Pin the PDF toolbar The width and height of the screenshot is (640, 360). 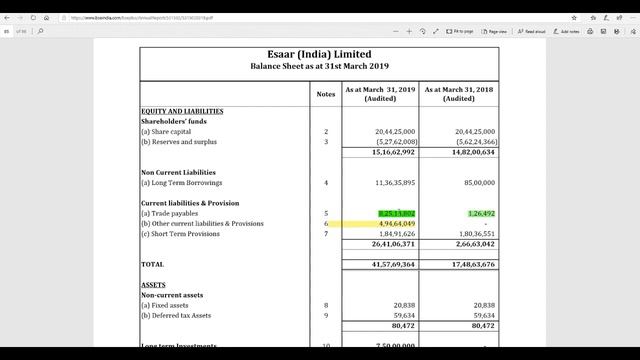point(633,31)
